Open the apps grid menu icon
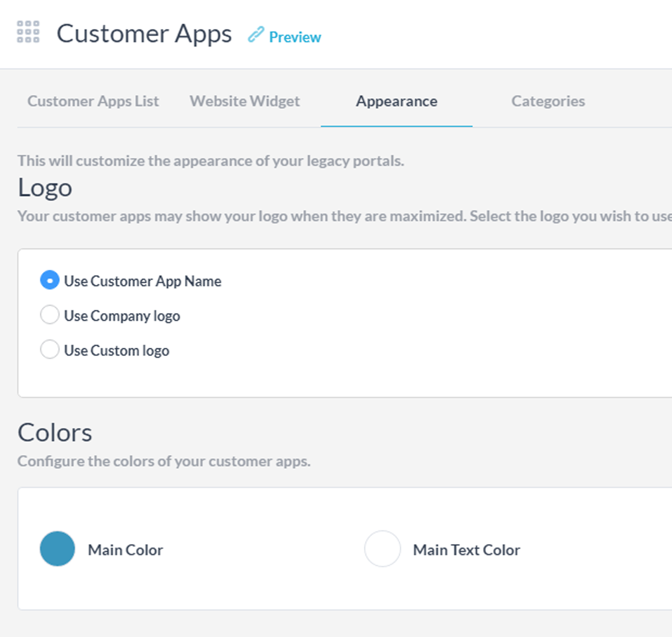The width and height of the screenshot is (672, 637). pos(28,32)
